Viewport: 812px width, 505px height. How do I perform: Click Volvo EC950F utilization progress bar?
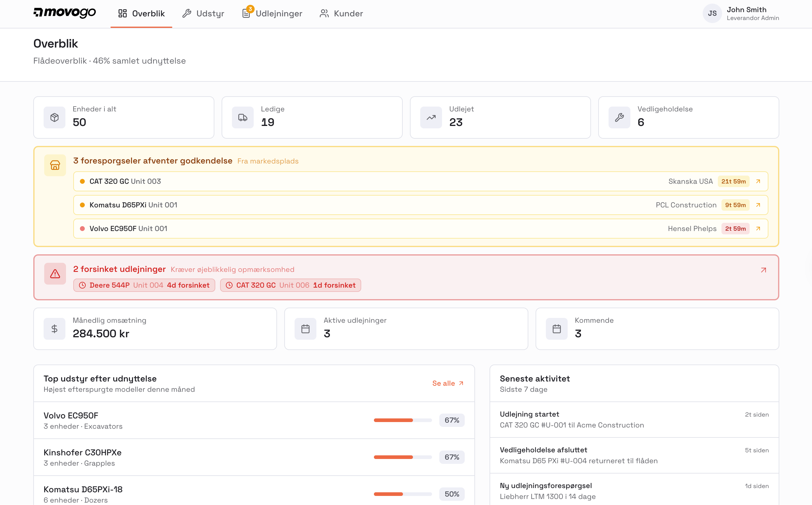pyautogui.click(x=402, y=420)
